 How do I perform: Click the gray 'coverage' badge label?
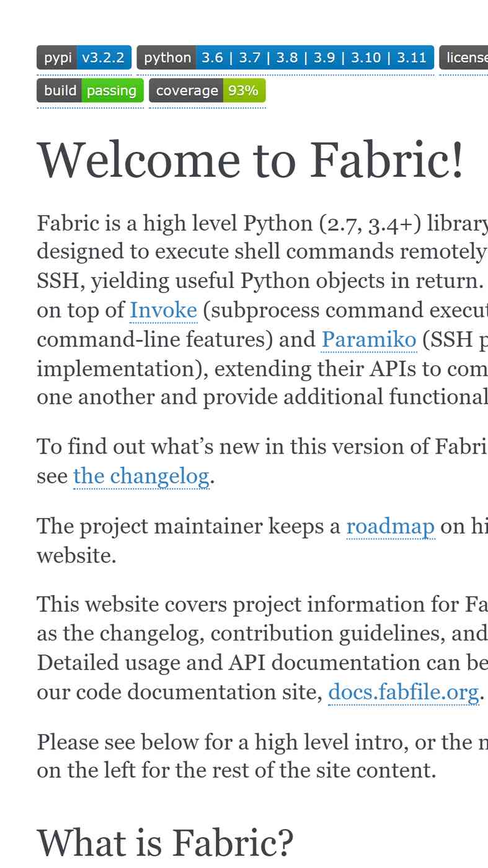point(186,91)
